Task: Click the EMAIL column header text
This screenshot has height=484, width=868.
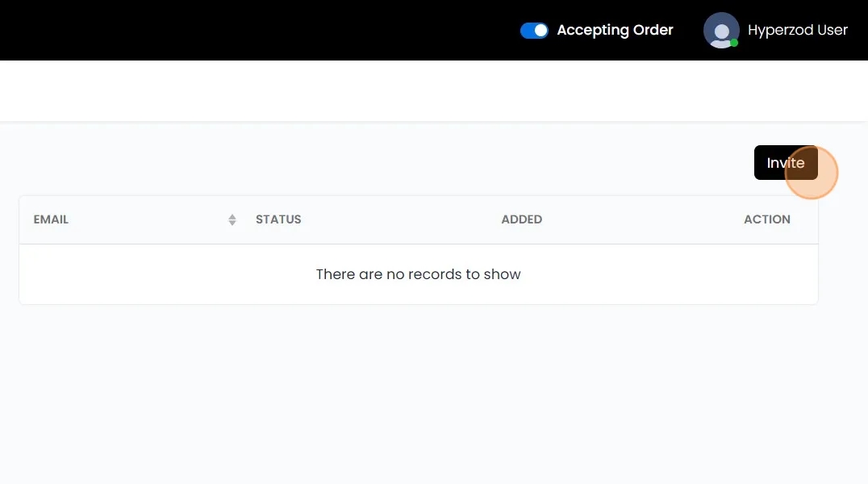Action: [x=51, y=219]
